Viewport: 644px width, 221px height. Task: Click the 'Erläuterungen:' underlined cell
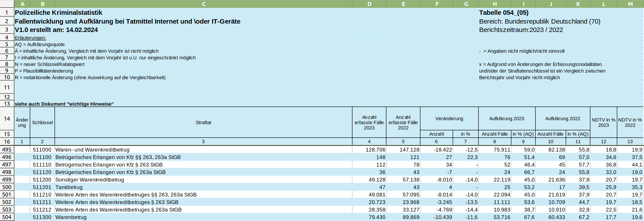(x=30, y=38)
